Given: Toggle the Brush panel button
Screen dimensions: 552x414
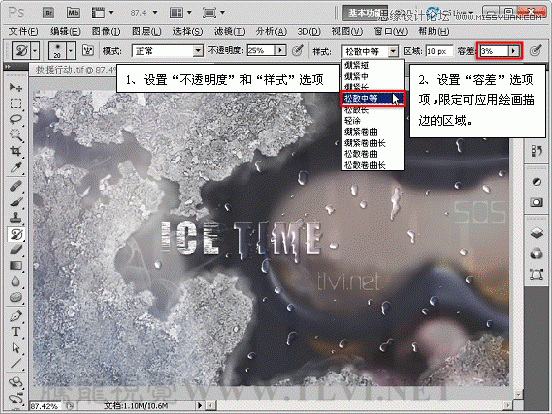Looking at the screenshot, I should coord(88,51).
